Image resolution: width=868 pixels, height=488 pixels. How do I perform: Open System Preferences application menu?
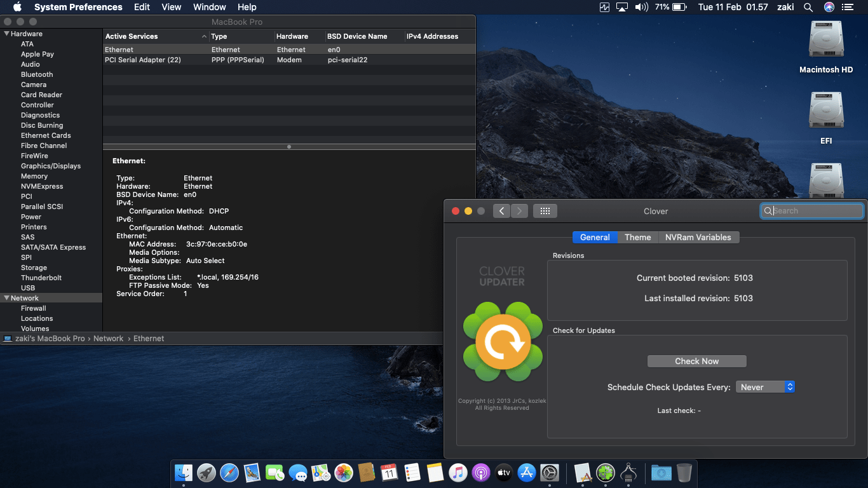pyautogui.click(x=78, y=7)
